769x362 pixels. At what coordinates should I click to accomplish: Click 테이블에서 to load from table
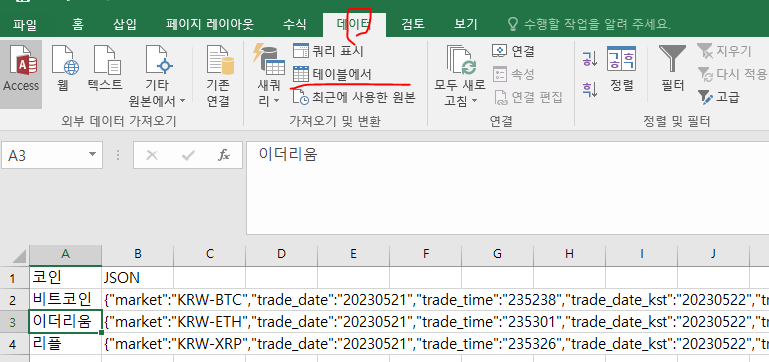click(x=332, y=74)
